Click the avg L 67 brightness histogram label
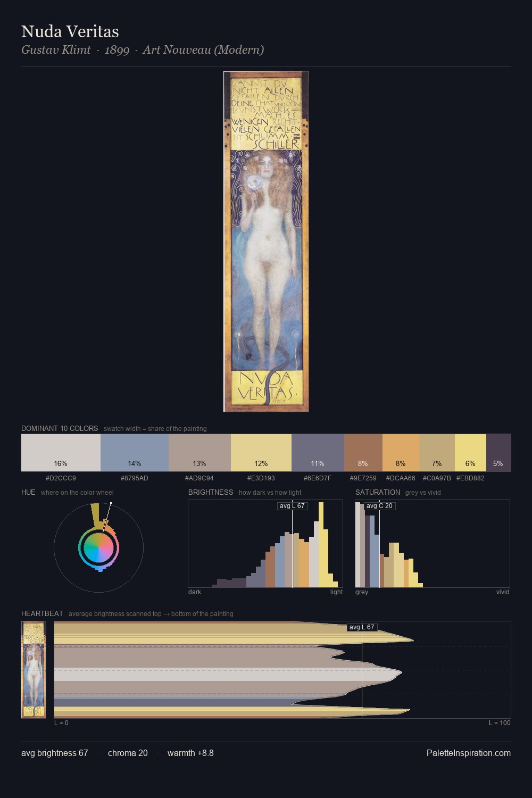The image size is (532, 798). 292,506
